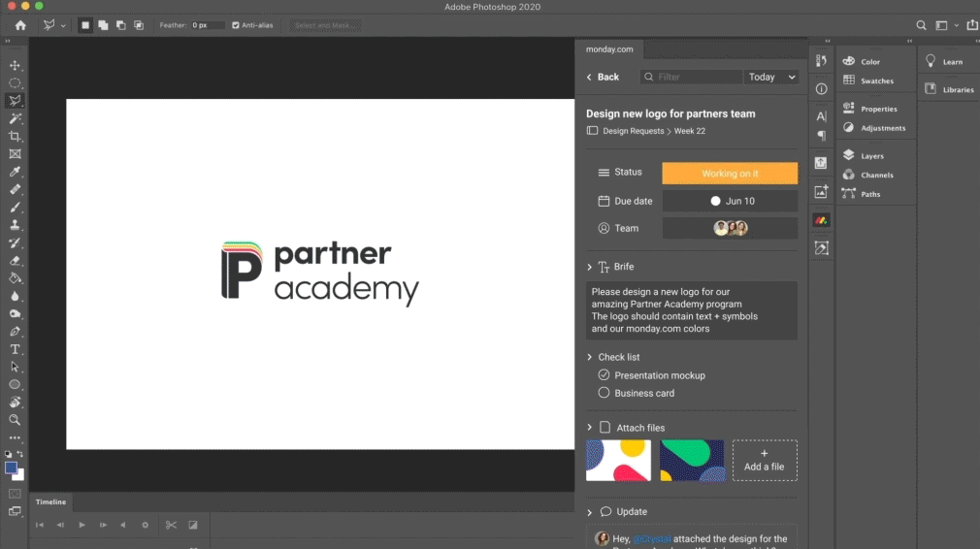Screen dimensions: 980x549
Task: Switch to the monday.com tab
Action: (x=609, y=49)
